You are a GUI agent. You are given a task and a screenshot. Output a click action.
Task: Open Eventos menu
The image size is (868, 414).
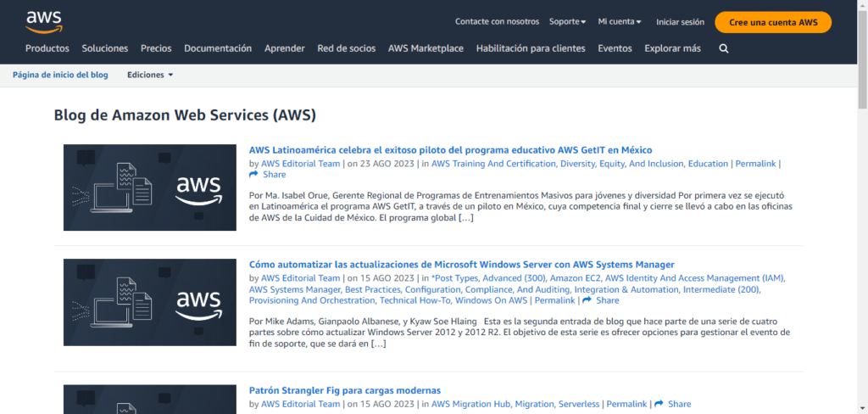(x=615, y=48)
